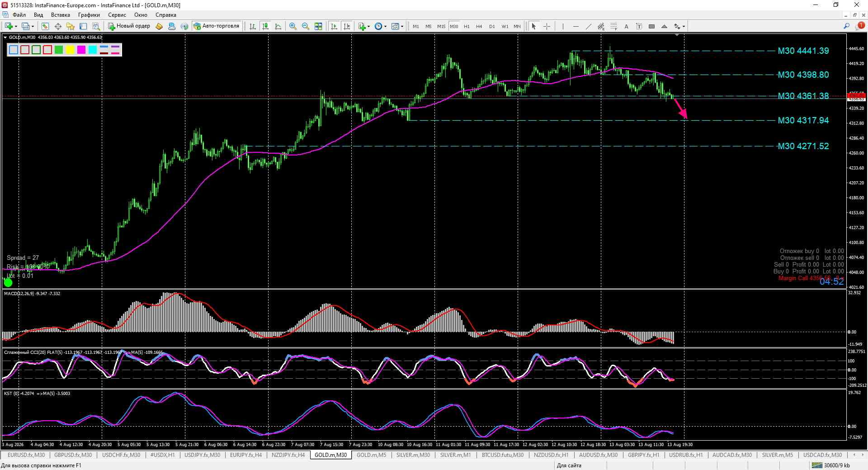Select the Fibonacci retracement tool

pyautogui.click(x=613, y=26)
